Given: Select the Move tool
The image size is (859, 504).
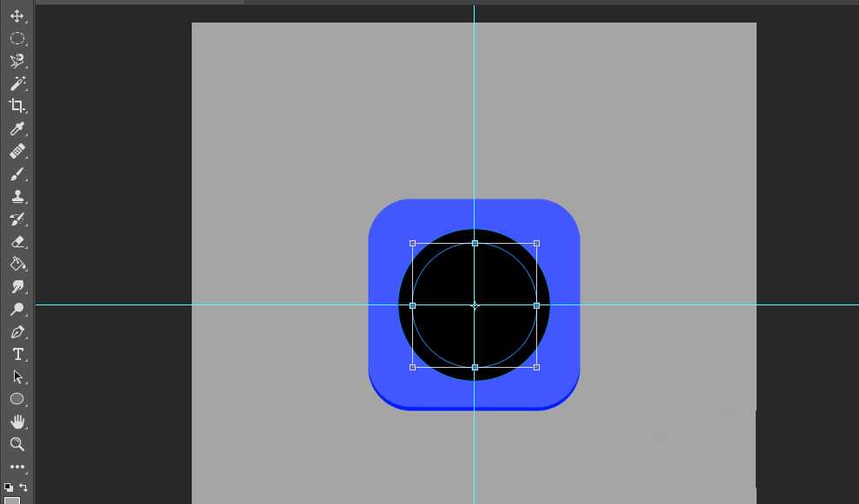Looking at the screenshot, I should 16,16.
